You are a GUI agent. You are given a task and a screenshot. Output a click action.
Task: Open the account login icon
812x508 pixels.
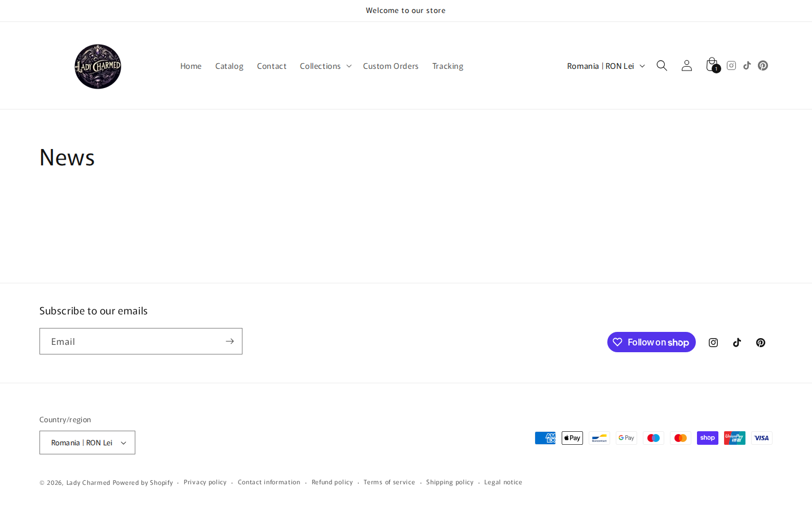pyautogui.click(x=687, y=65)
